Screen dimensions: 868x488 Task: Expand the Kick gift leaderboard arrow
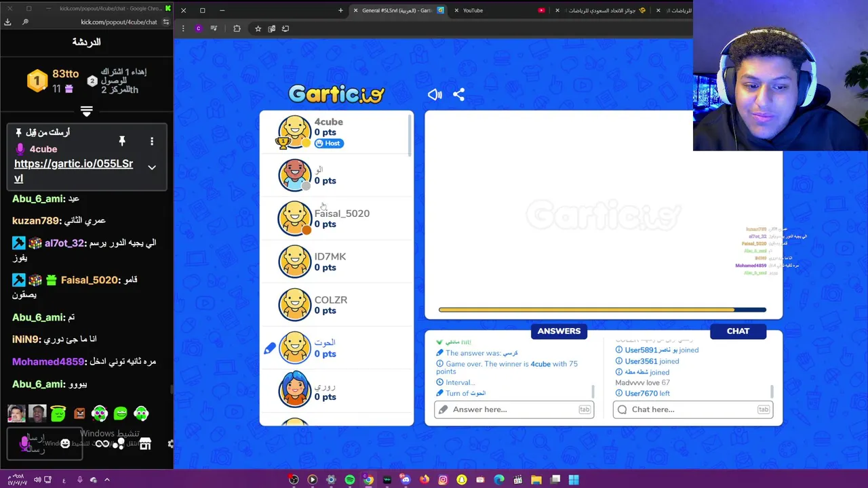[86, 110]
